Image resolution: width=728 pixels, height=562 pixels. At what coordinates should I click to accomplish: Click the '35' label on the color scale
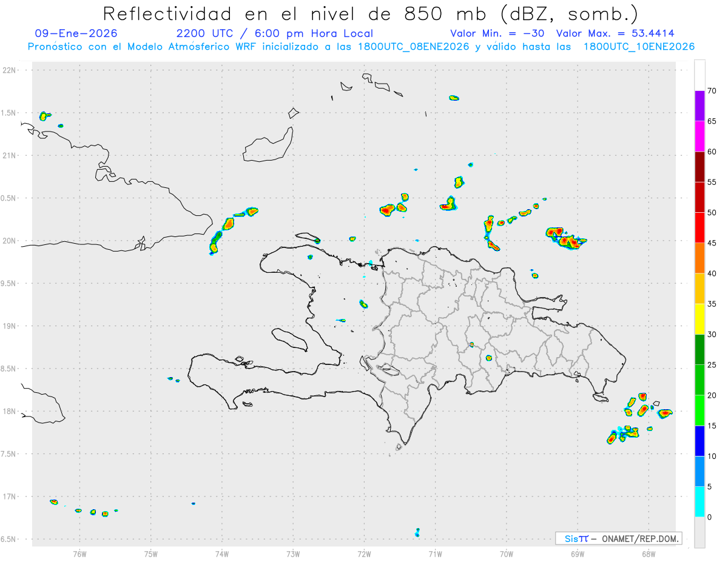pyautogui.click(x=712, y=304)
